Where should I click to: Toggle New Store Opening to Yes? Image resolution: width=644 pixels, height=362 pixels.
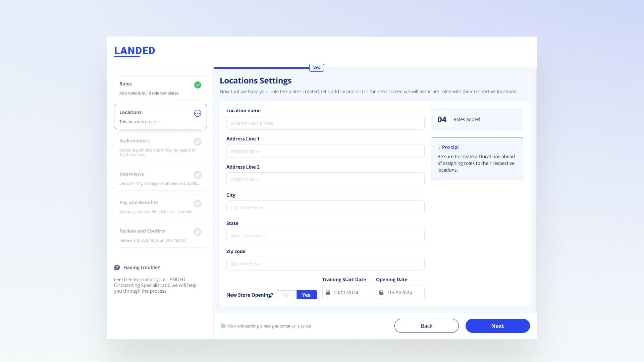pos(307,295)
